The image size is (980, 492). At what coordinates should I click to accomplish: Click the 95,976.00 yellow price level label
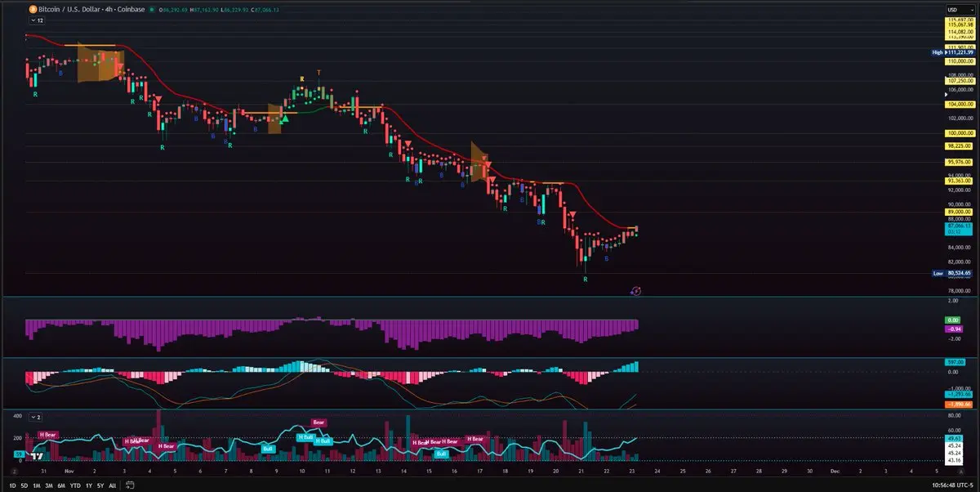960,162
